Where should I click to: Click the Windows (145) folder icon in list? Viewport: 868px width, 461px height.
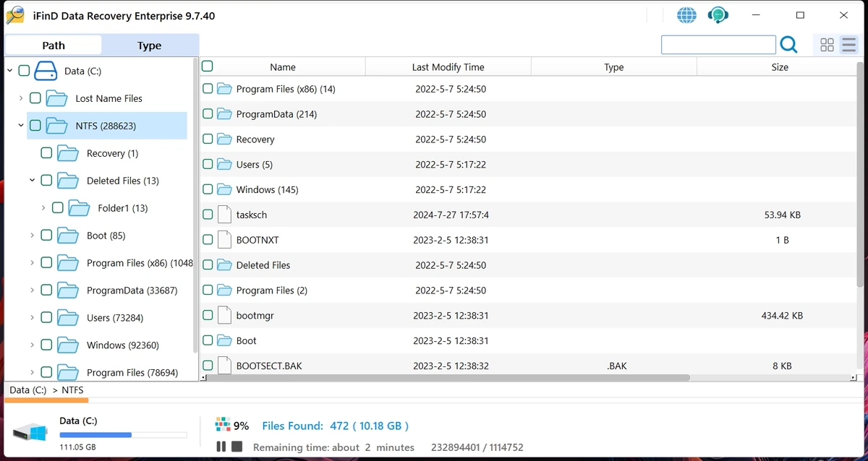224,189
